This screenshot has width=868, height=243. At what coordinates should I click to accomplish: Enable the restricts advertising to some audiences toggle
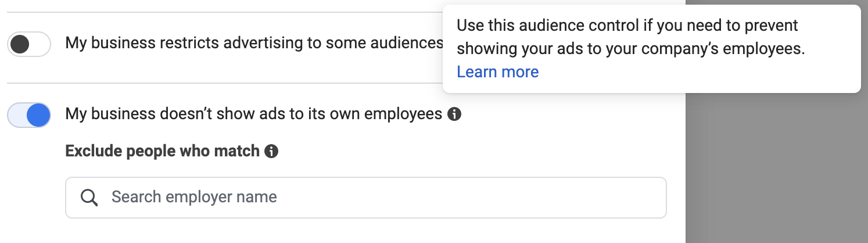(29, 44)
